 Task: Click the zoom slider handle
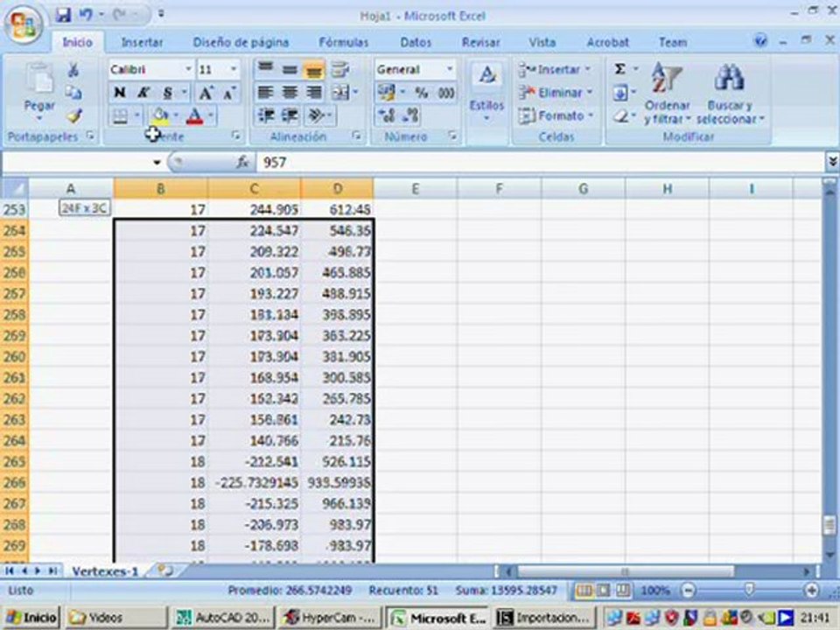click(749, 591)
